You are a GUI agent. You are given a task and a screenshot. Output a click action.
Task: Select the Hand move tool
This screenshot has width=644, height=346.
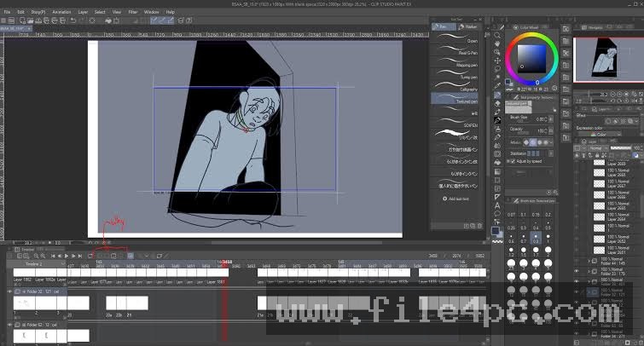click(x=497, y=43)
